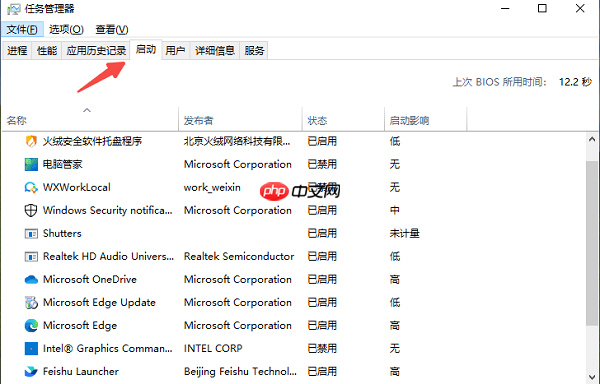Open the 选项(O) menu
The width and height of the screenshot is (600, 384).
[x=66, y=29]
